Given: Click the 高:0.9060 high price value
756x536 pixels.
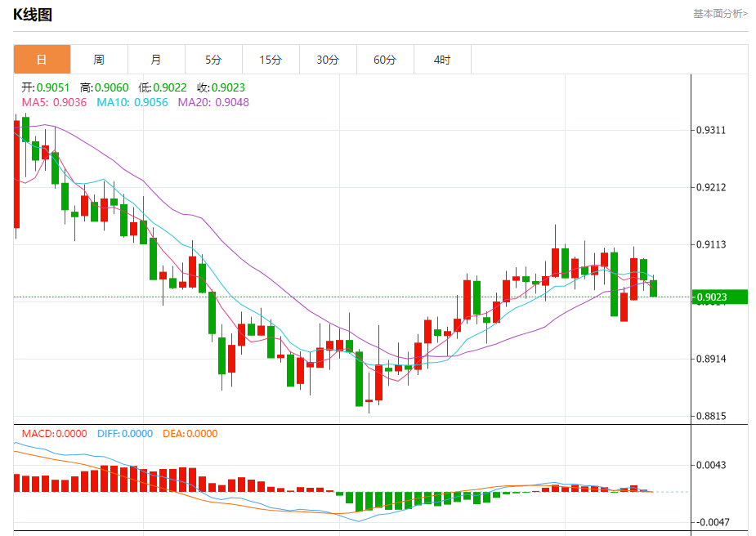Looking at the screenshot, I should coord(104,87).
